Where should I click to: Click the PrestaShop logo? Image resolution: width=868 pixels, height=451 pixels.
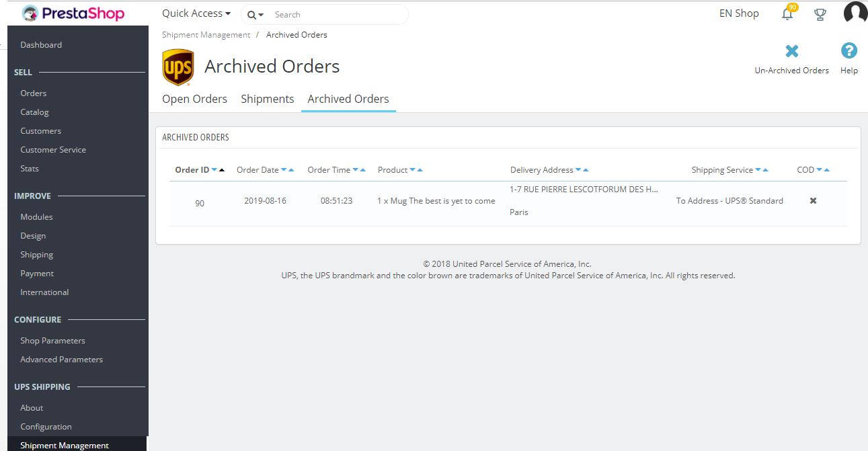tap(73, 13)
